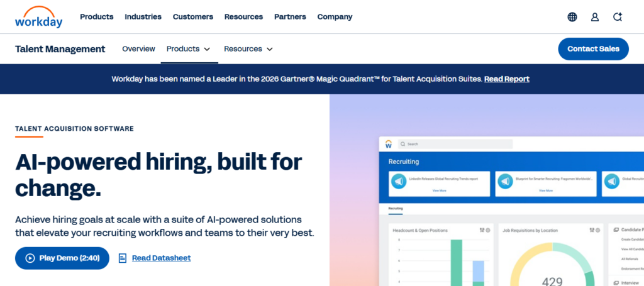Open the Read Report link
This screenshot has width=644, height=286.
507,79
